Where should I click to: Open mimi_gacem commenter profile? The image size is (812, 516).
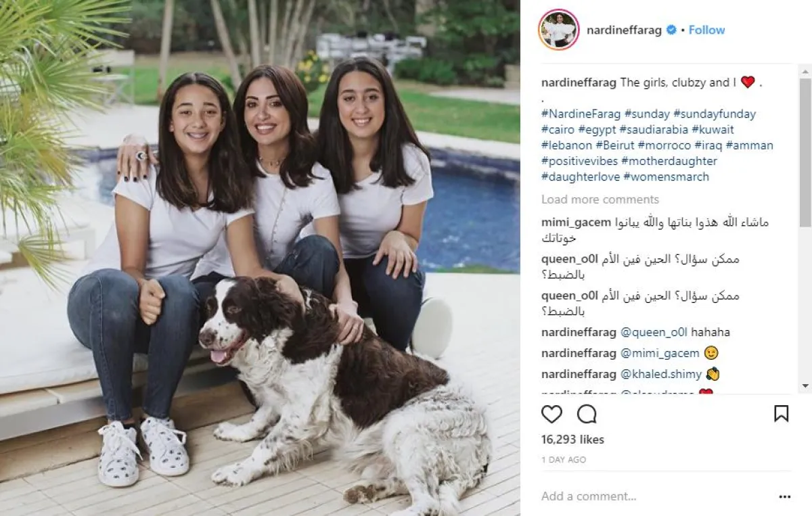[x=576, y=222]
